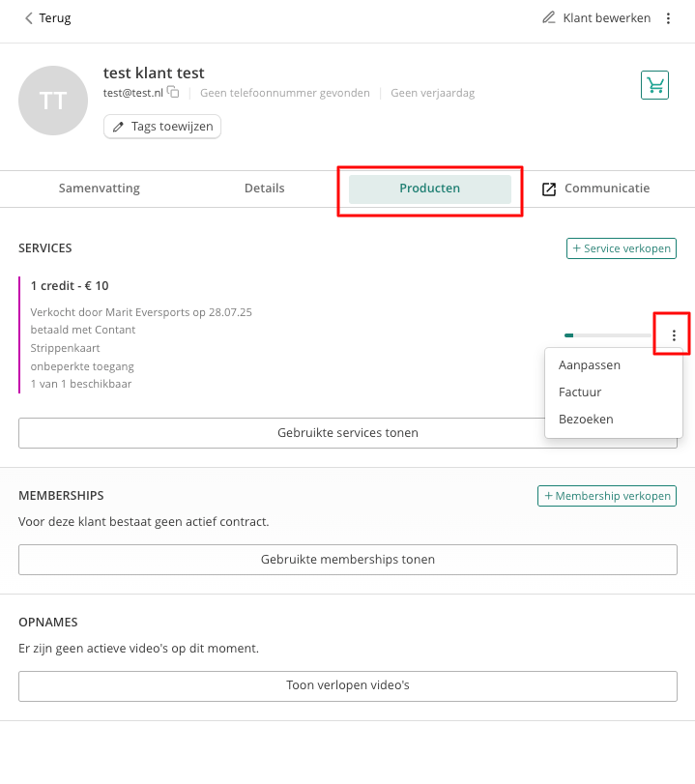Click the pencil icon in Tags toewijzen

tap(118, 127)
